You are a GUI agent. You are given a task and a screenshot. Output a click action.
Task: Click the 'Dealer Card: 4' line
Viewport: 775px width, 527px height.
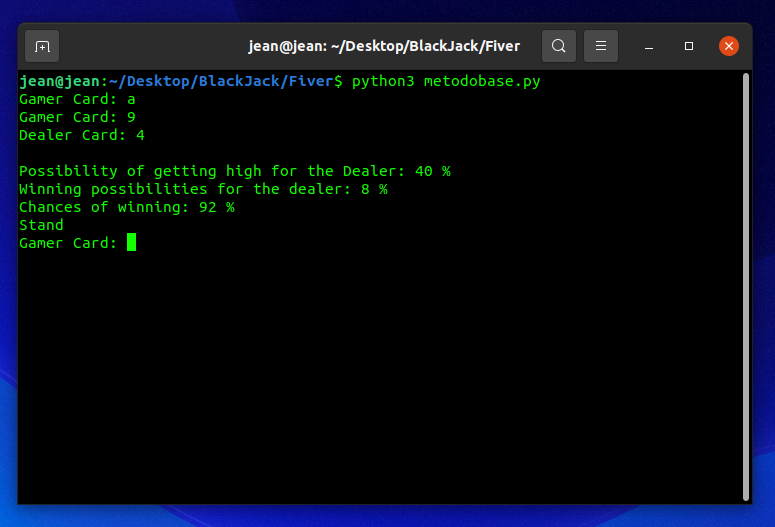[x=82, y=135]
